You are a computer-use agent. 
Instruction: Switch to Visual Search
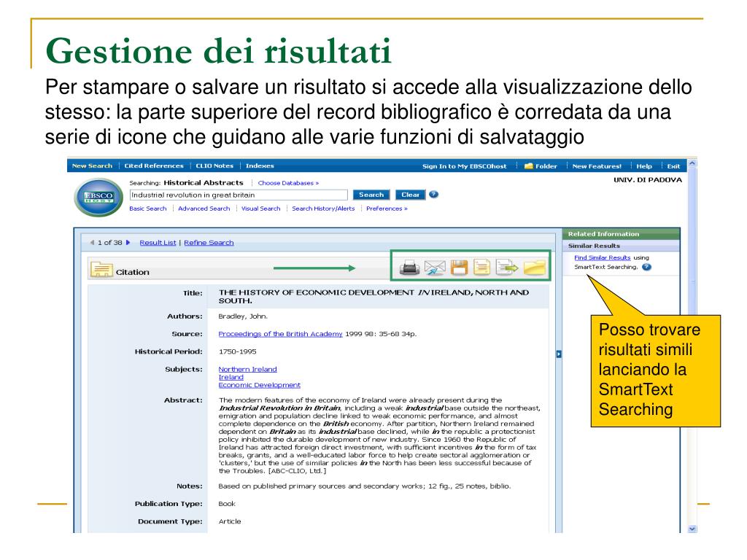pos(260,209)
